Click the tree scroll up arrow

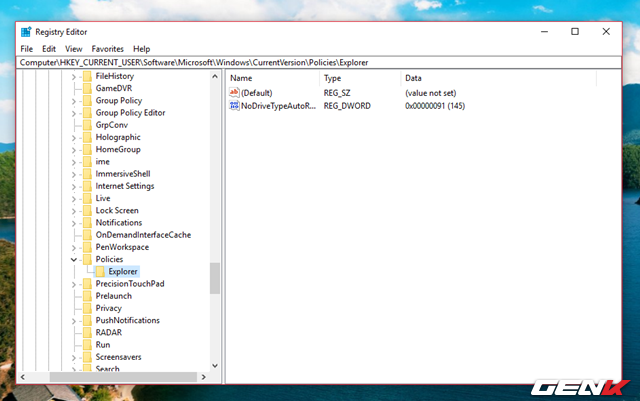(x=215, y=76)
